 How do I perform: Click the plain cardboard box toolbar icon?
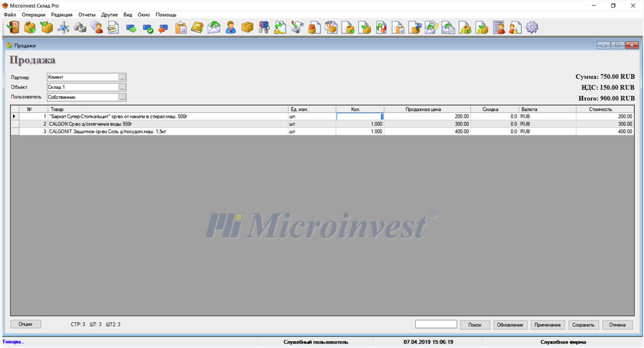(x=247, y=27)
